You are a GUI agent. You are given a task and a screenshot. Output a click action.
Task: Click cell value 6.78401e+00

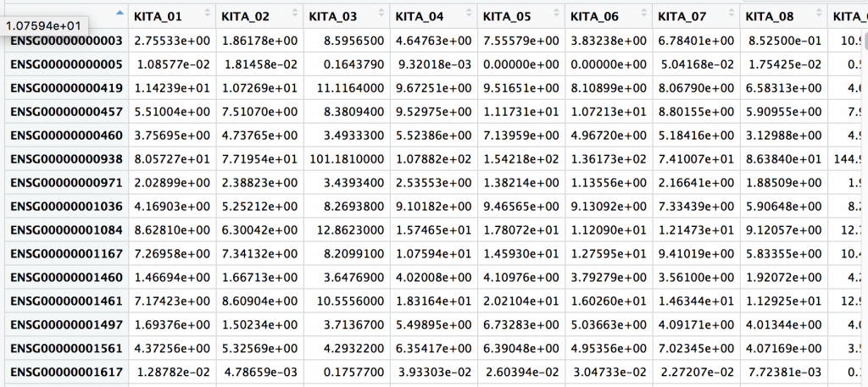(697, 41)
